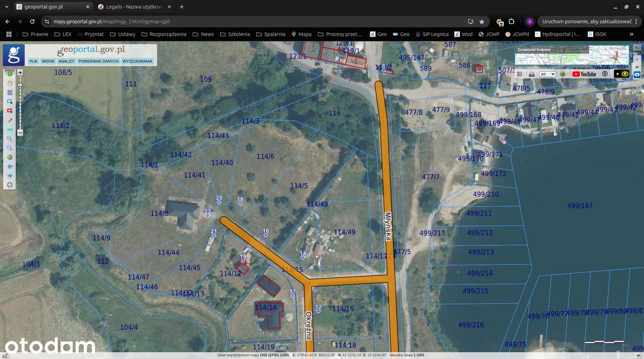Open the tab search dropdown arrow
The height and width of the screenshot is (359, 644).
[x=7, y=7]
